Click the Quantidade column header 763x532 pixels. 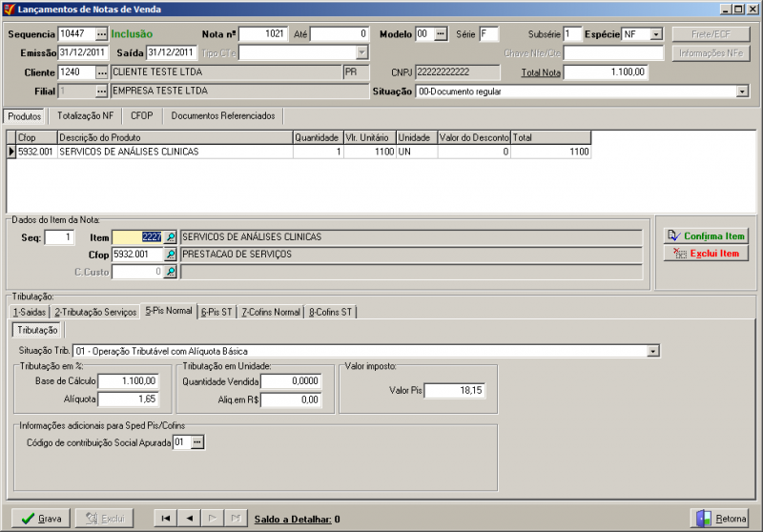(319, 137)
